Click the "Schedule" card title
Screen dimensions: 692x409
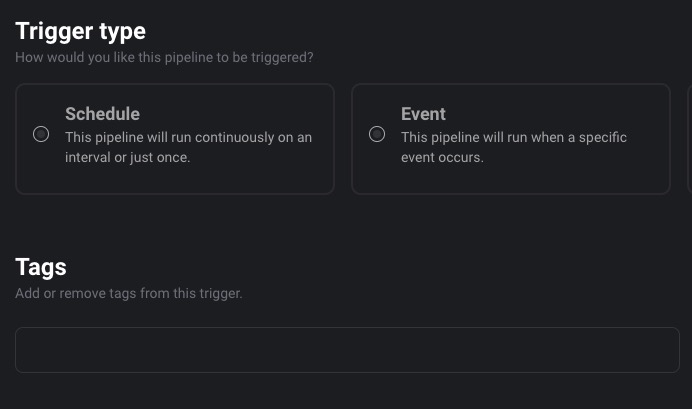pos(102,114)
